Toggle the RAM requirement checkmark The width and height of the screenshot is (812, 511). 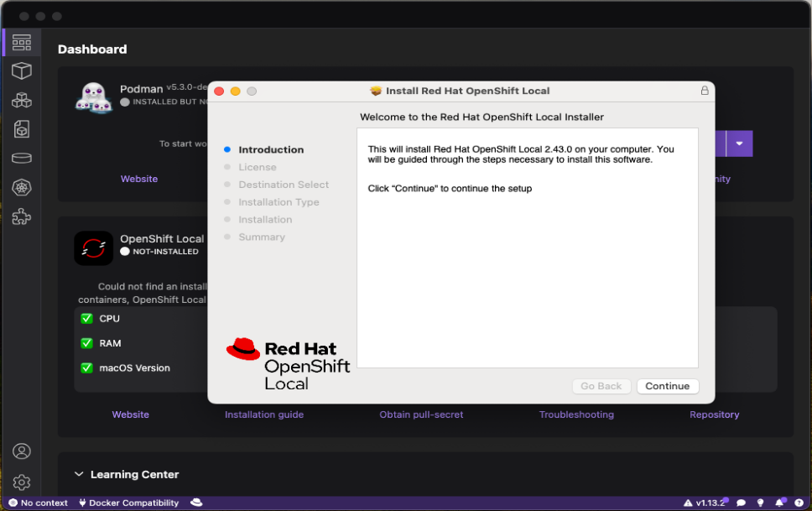(86, 343)
